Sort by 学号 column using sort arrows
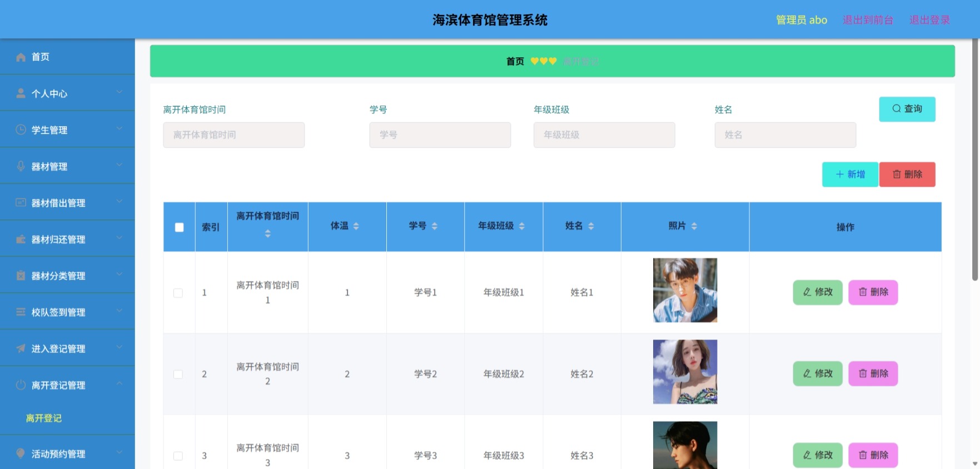The width and height of the screenshot is (980, 469). (435, 226)
